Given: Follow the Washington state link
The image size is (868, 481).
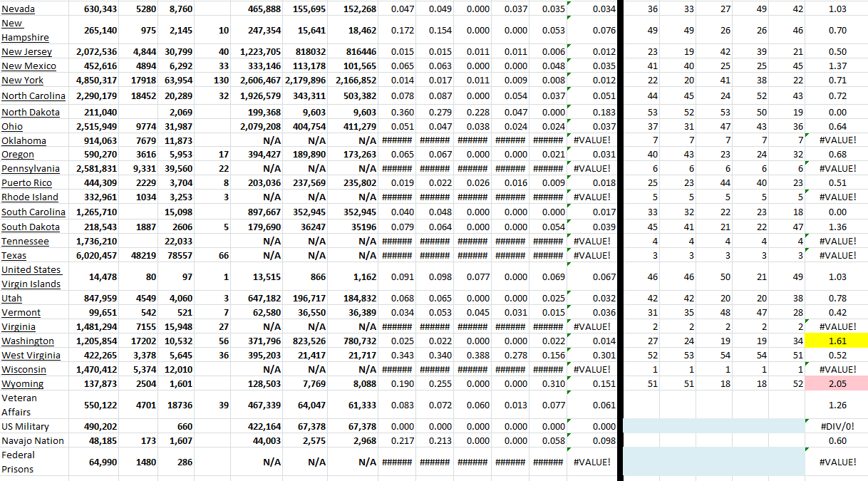Looking at the screenshot, I should tap(27, 341).
